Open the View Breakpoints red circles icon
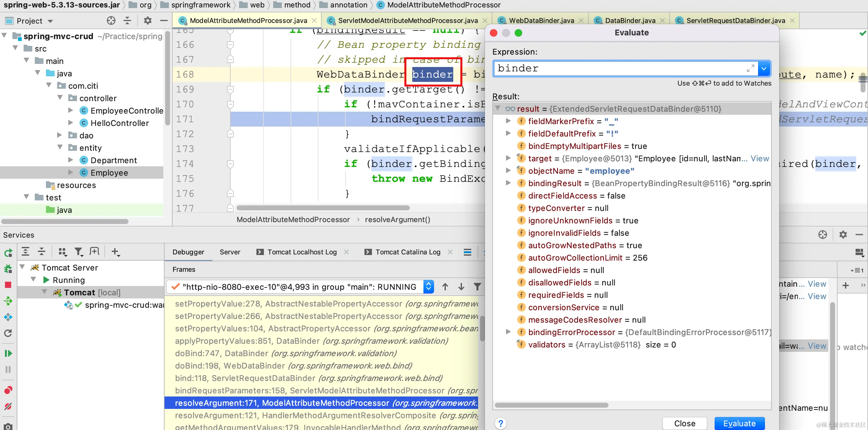This screenshot has height=430, width=868. 8,390
